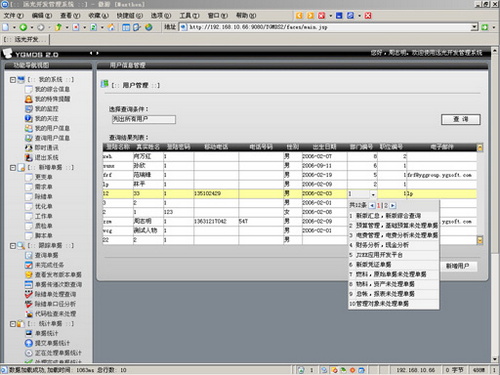Open 我的综合信息 in the navigation tree
Image resolution: width=500 pixels, height=375 pixels.
[52, 89]
